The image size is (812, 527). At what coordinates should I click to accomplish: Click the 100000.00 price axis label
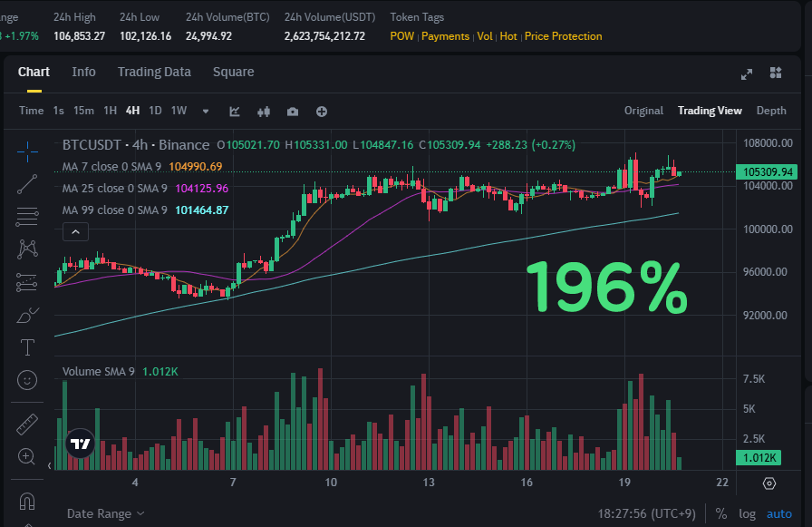point(768,229)
